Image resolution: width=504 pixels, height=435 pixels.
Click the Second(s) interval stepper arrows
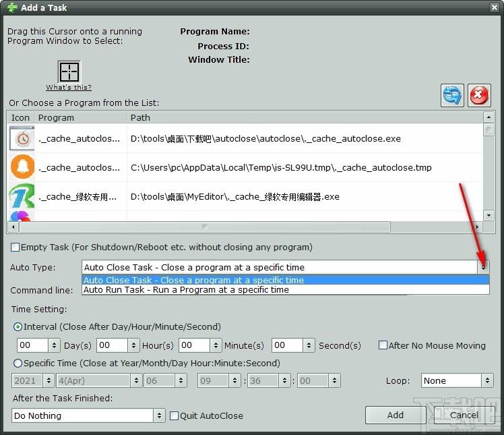[309, 345]
